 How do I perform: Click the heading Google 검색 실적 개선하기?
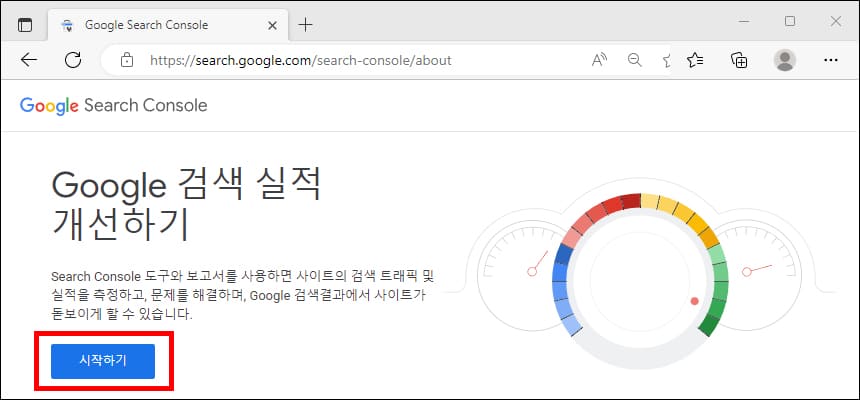(186, 206)
